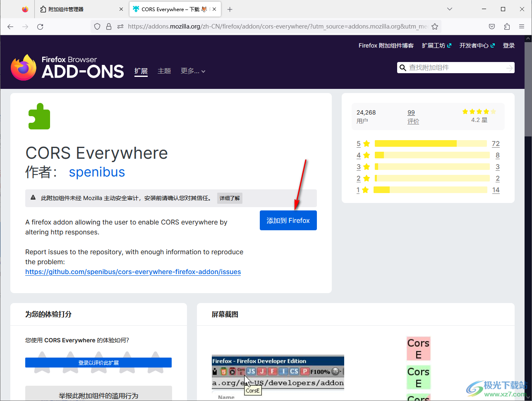Screen dimensions: 532x401
Task: Open 14 one-star review count
Action: click(496, 190)
